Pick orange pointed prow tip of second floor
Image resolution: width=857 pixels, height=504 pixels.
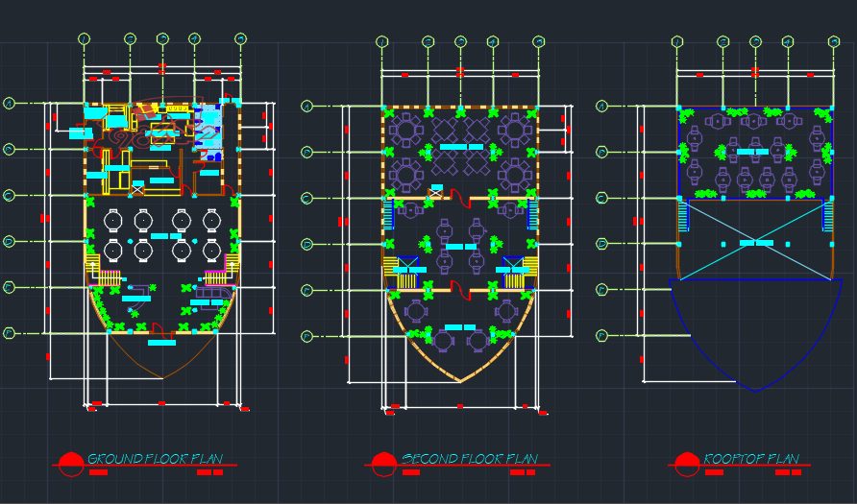tap(460, 381)
